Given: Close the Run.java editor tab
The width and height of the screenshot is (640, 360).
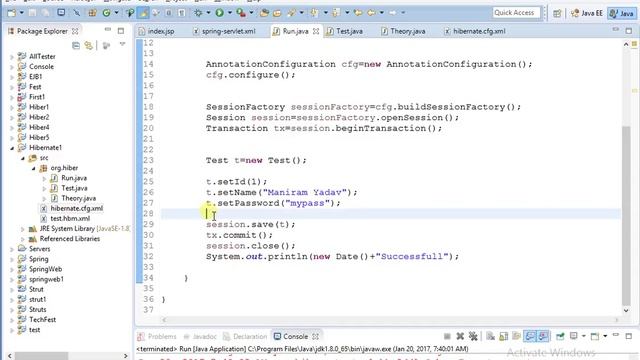Looking at the screenshot, I should [316, 31].
